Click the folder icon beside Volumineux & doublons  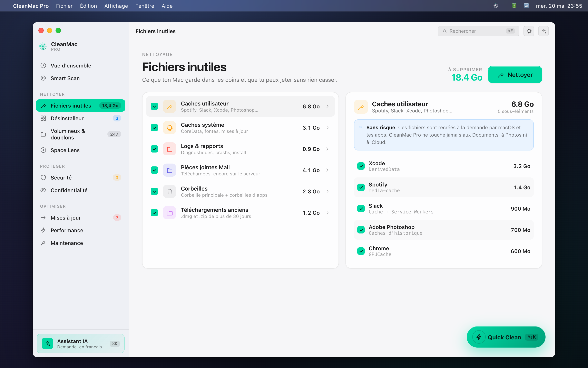[x=43, y=134]
